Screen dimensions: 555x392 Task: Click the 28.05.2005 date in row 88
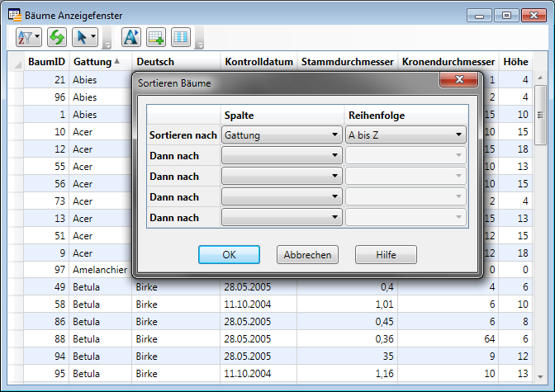[x=259, y=339]
